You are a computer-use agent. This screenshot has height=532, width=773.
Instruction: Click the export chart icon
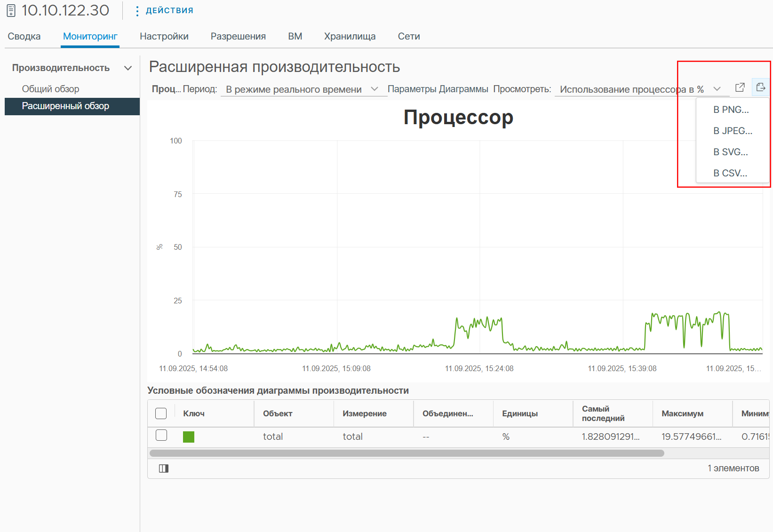pyautogui.click(x=760, y=87)
